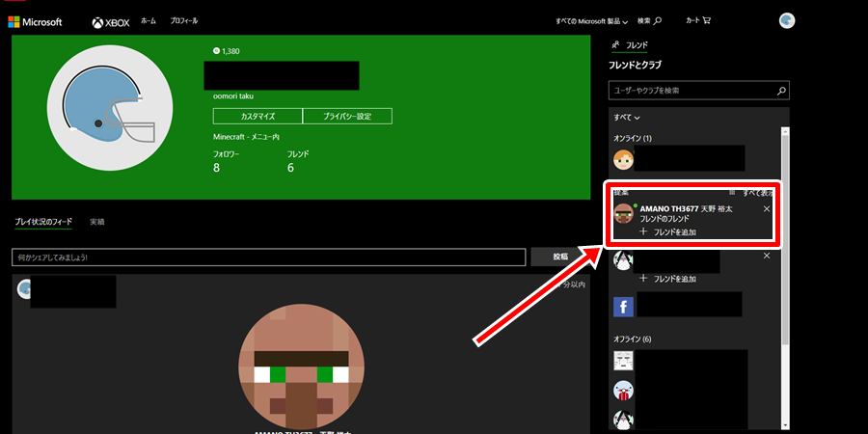Open the account avatar in top-right corner
The image size is (868, 434).
(787, 21)
